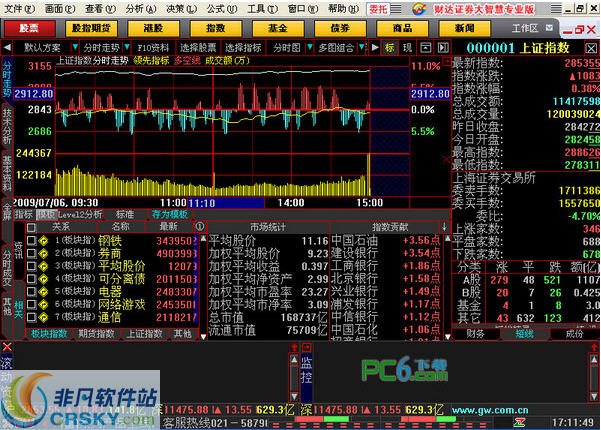This screenshot has width=601, height=430.
Task: Click the right play arrow in the toolbar
Action: [x=375, y=48]
